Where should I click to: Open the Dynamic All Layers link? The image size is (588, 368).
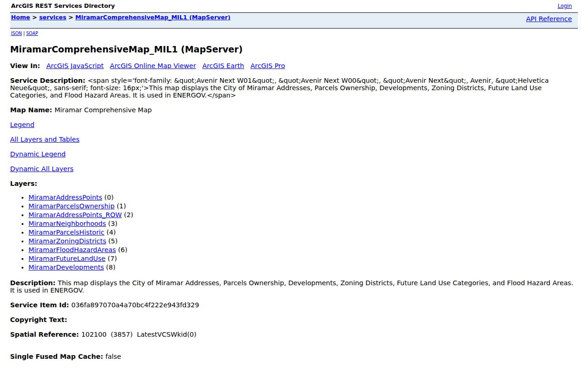(x=42, y=169)
